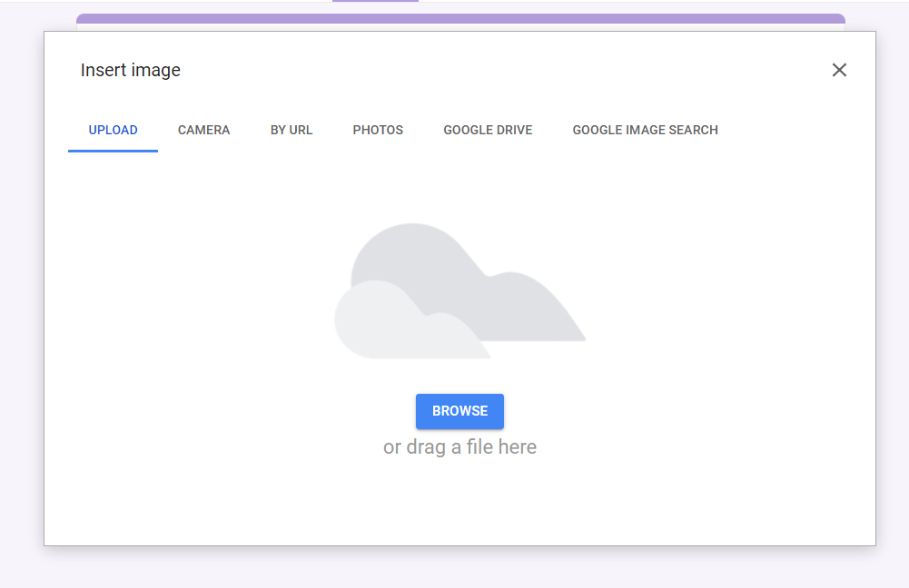Select the UPLOAD tab
The image size is (909, 588).
point(113,130)
